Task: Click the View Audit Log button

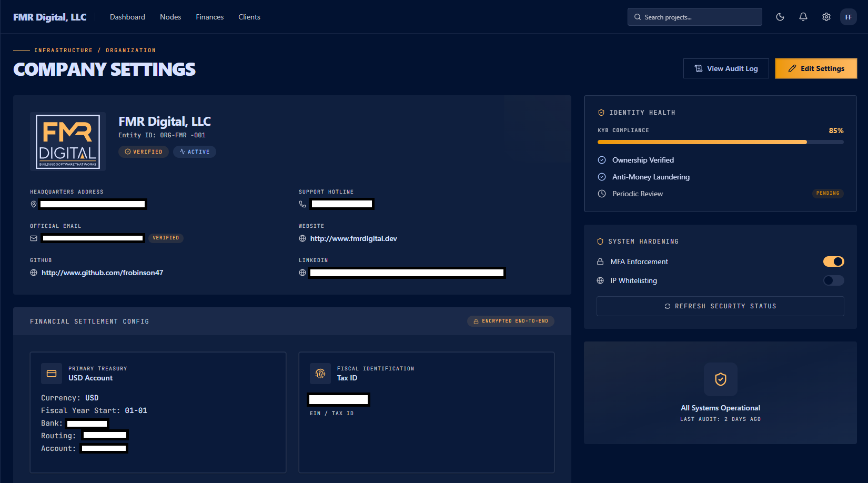Action: [x=726, y=68]
